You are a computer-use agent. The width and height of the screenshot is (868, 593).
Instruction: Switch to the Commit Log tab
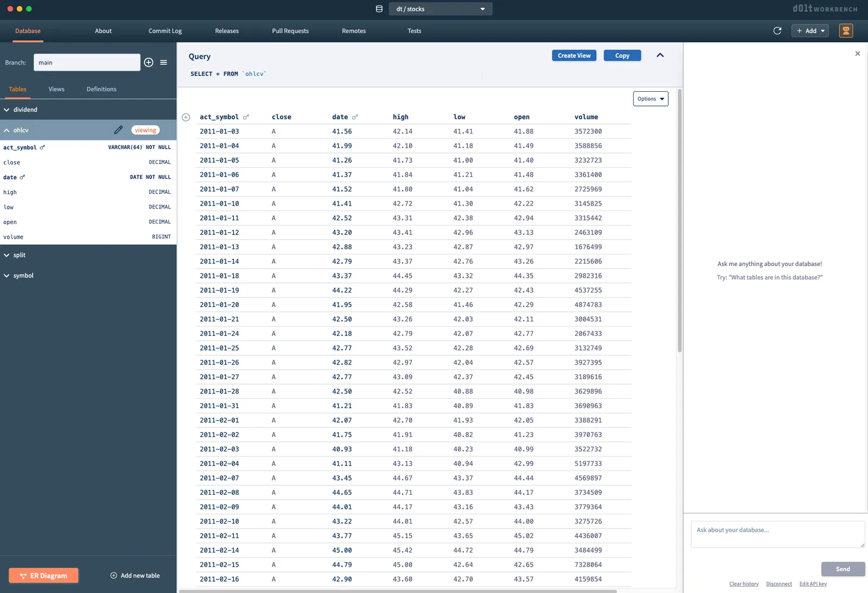[165, 31]
